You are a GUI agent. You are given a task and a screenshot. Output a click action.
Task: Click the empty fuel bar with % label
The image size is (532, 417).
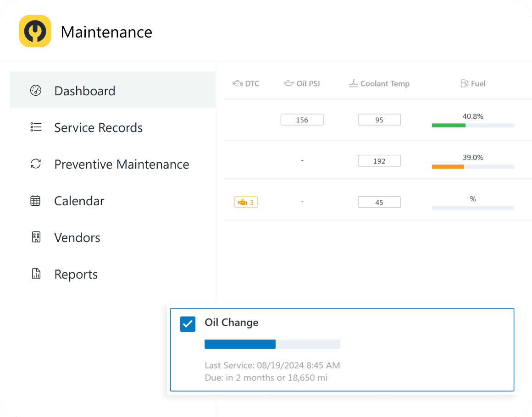[473, 208]
